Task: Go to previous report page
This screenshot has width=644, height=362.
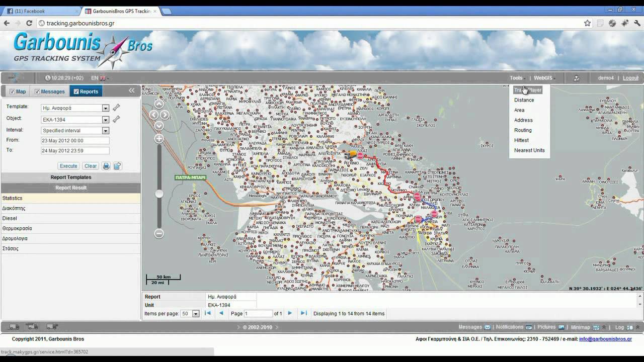Action: pos(221,313)
